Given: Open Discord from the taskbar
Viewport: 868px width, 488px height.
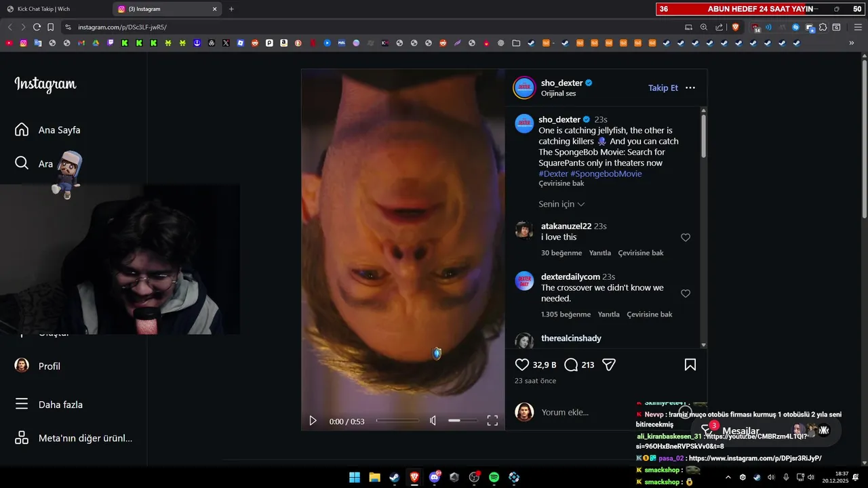Looking at the screenshot, I should point(435,477).
